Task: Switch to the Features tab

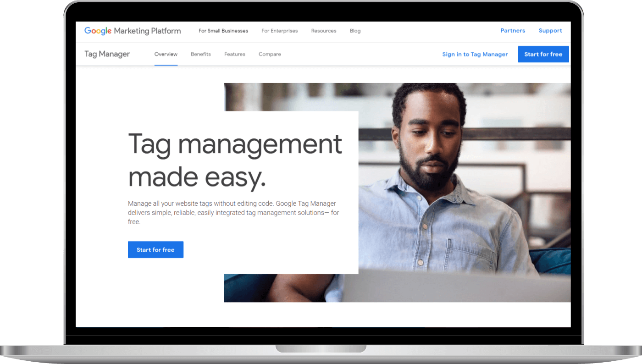Action: point(235,54)
